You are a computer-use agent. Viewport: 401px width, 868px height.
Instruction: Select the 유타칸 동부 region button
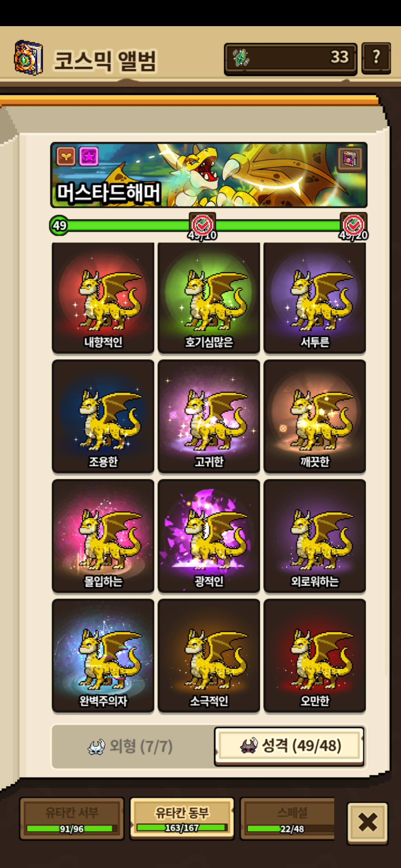182,819
